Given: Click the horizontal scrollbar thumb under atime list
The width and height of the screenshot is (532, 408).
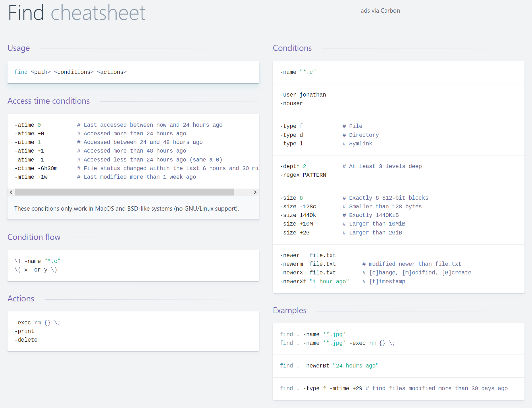Looking at the screenshot, I should [124, 192].
